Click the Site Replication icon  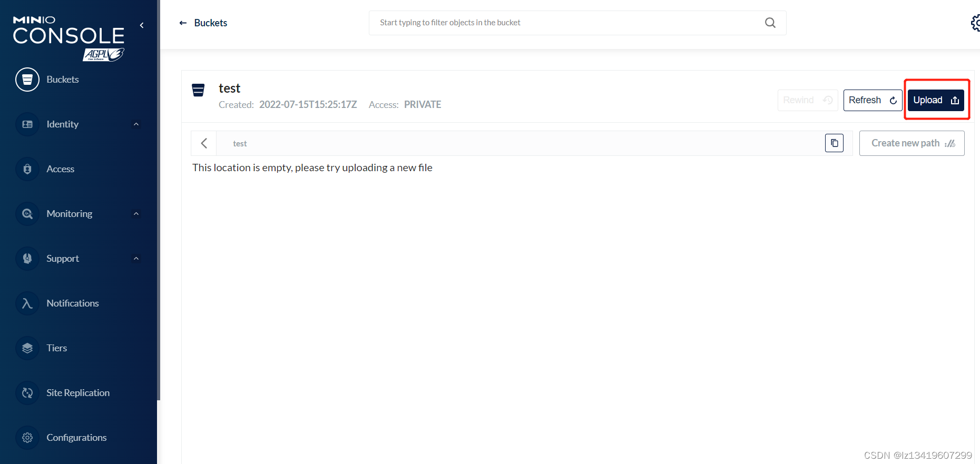(27, 393)
